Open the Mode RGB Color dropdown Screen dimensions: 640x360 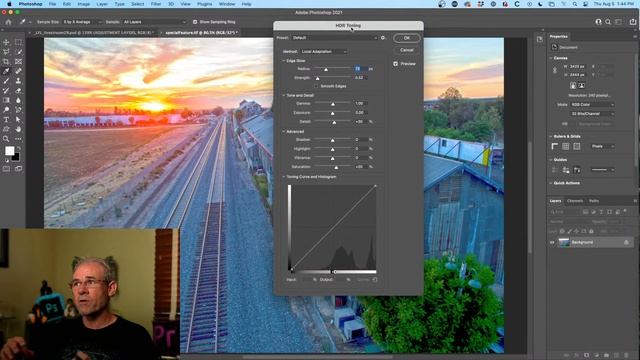[592, 104]
